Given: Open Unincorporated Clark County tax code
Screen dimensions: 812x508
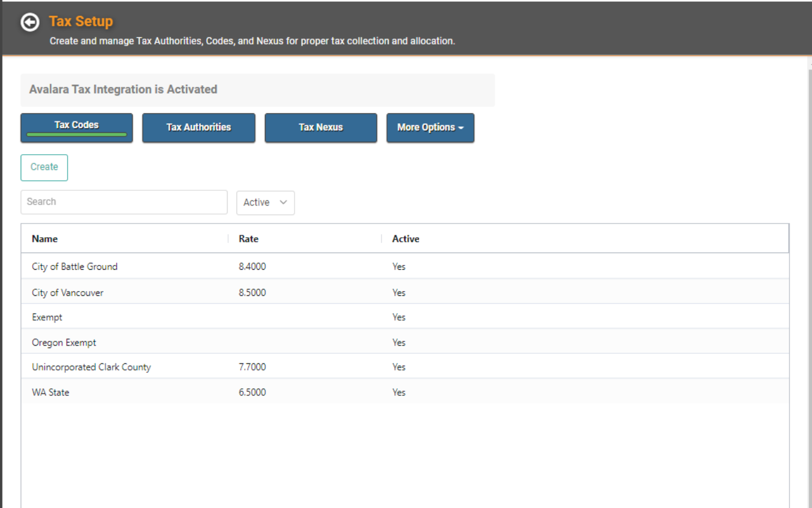Looking at the screenshot, I should pyautogui.click(x=405, y=367).
